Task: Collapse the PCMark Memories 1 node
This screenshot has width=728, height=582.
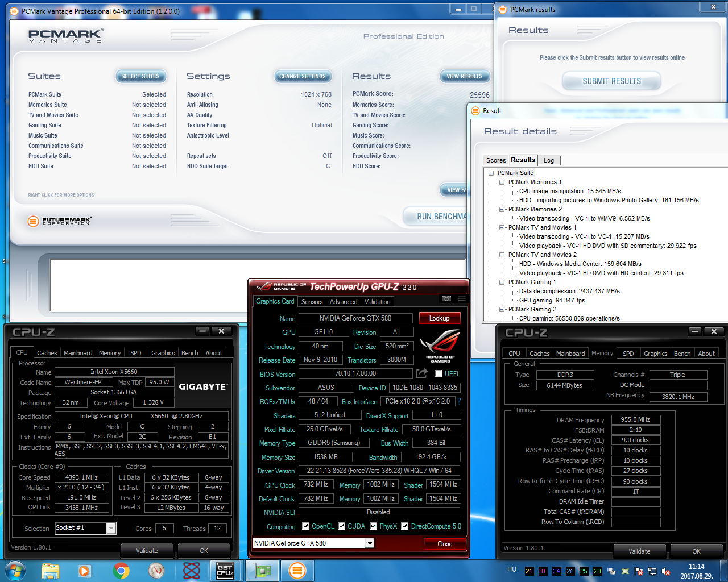Action: [502, 182]
